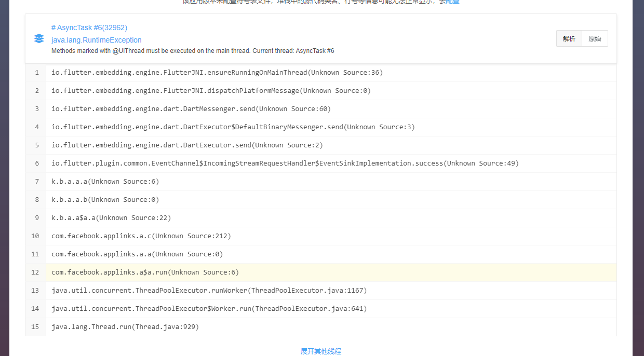Click the @UiThread error message text
Screen dimensions: 644x356
coord(193,51)
